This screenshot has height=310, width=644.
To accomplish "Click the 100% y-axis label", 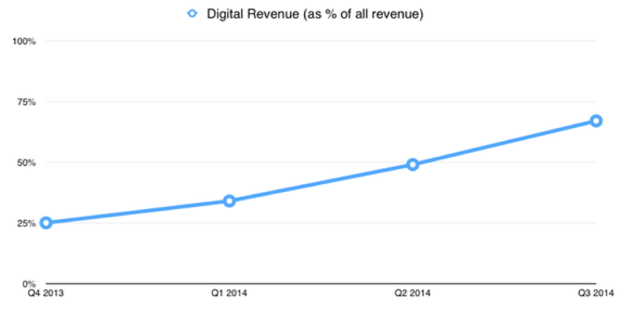I will [24, 41].
